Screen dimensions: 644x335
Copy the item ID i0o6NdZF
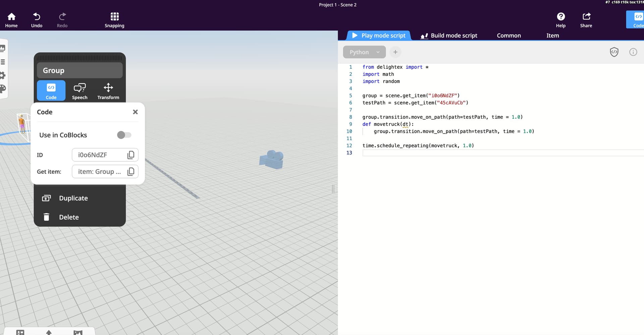point(131,155)
